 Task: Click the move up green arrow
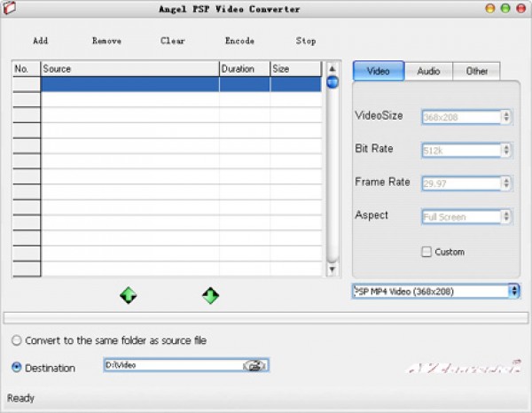click(x=129, y=295)
